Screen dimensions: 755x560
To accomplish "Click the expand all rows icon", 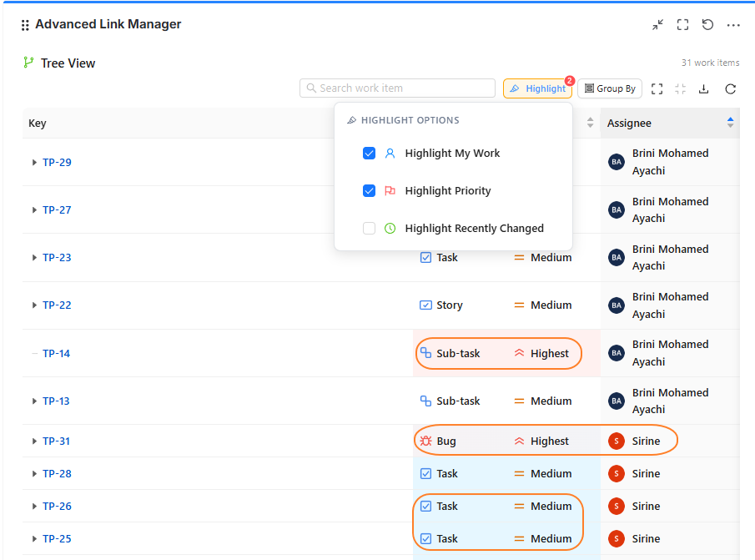I will [x=657, y=88].
